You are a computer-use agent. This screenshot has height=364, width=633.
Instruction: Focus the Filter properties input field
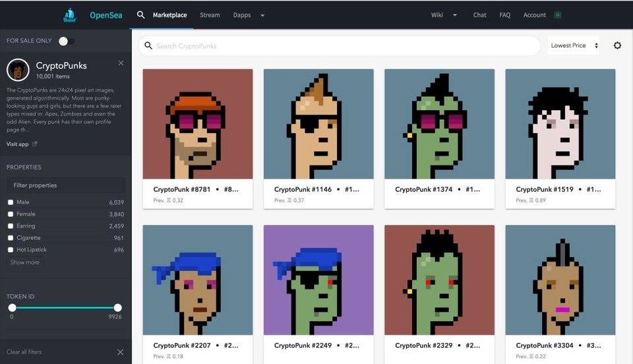click(x=66, y=185)
